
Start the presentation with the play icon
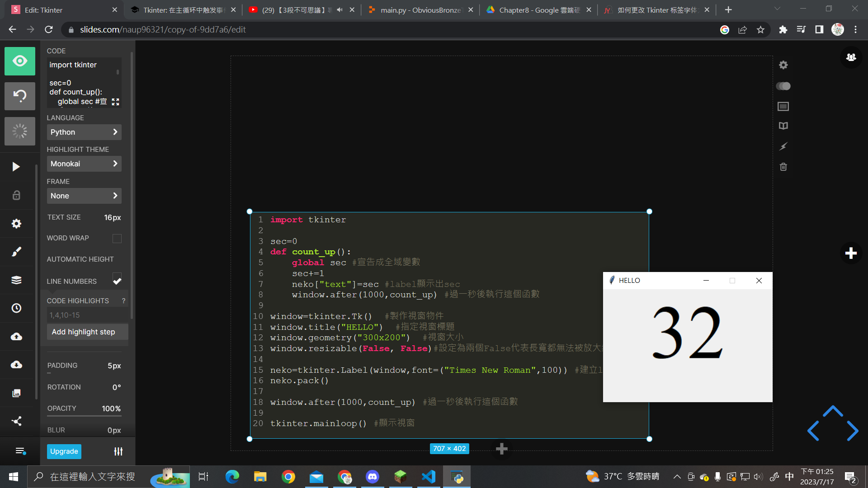click(x=16, y=167)
